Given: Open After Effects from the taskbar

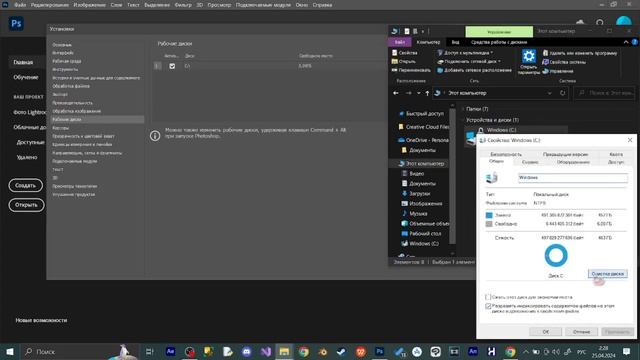Looking at the screenshot, I should (x=171, y=351).
